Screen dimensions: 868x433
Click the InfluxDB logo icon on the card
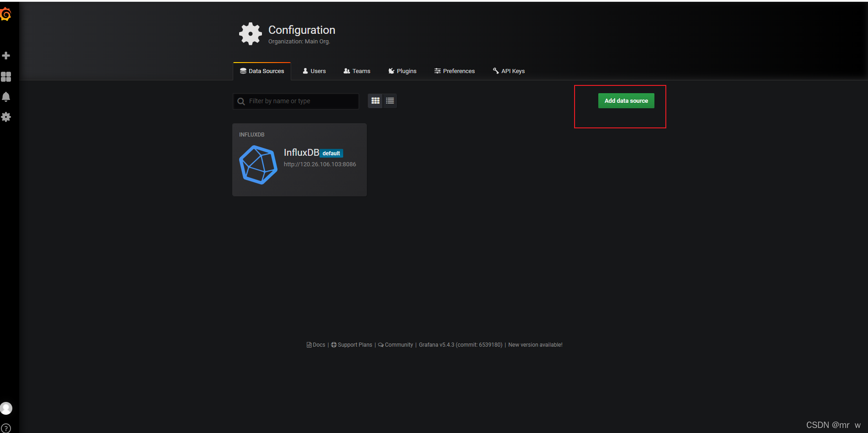(x=258, y=165)
